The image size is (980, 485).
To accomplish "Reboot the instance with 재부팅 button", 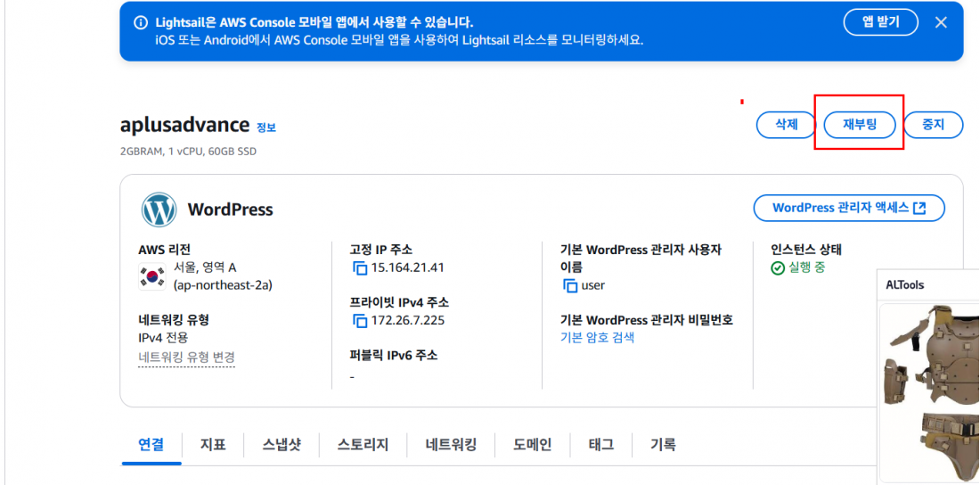I will click(860, 125).
